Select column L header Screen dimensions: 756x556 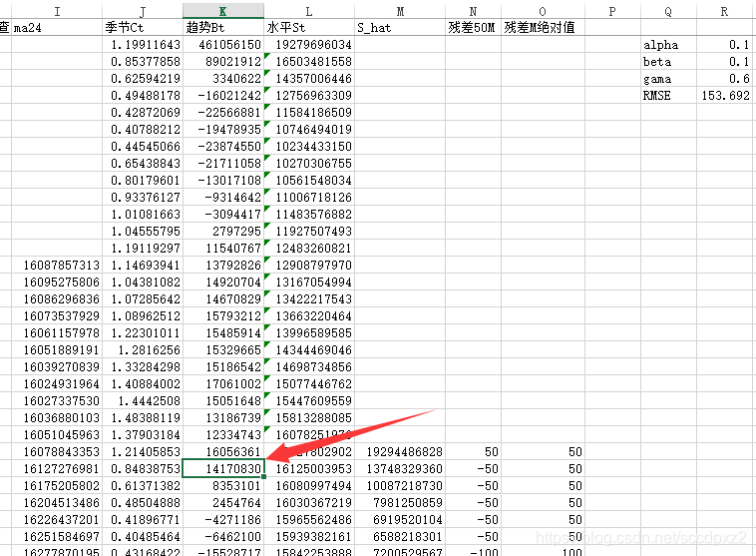309,11
